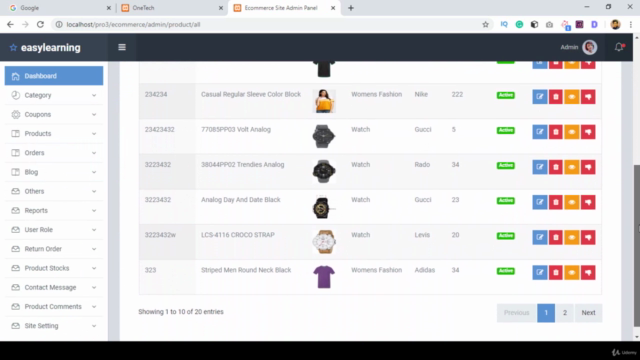Screen dimensions: 640x360
Task: Expand the Products menu
Action: [54, 133]
